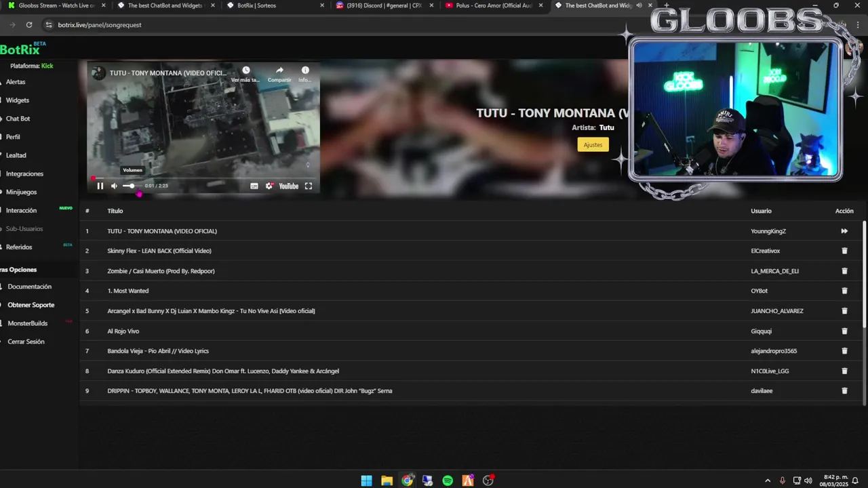The width and height of the screenshot is (868, 488).
Task: Click the channel avatar in video header
Action: (x=99, y=73)
